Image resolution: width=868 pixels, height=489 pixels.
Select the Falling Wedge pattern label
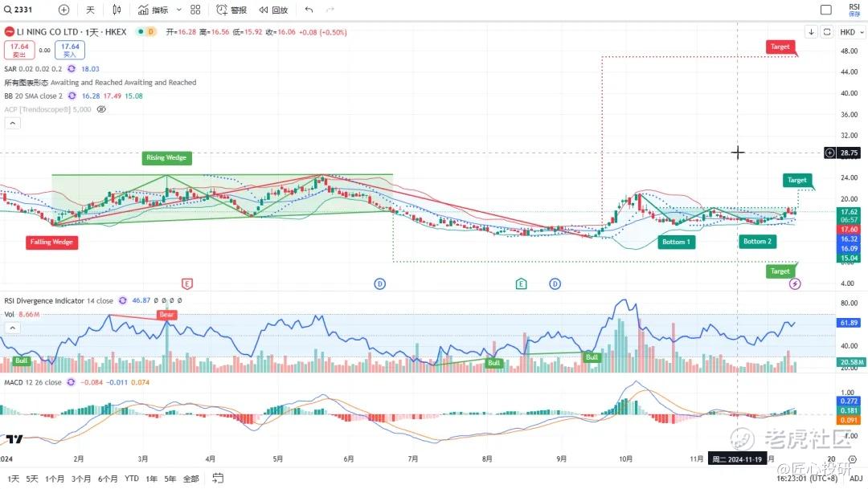pyautogui.click(x=51, y=242)
